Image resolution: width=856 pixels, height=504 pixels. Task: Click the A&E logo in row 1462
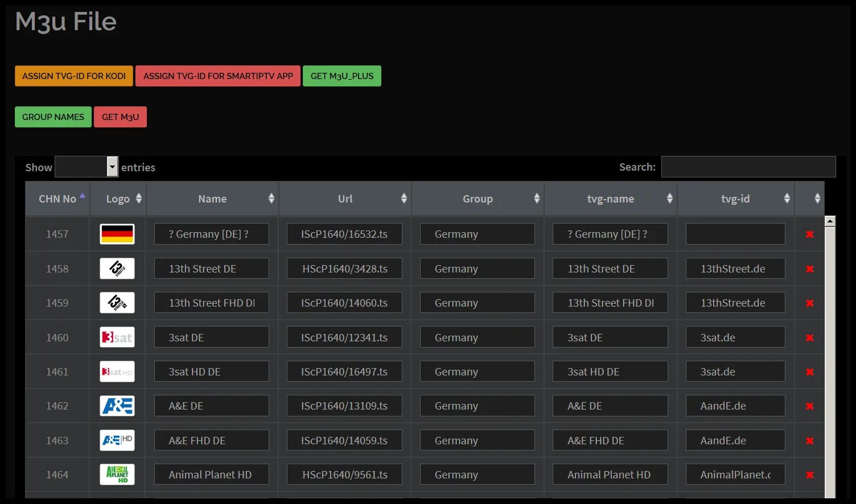[117, 406]
